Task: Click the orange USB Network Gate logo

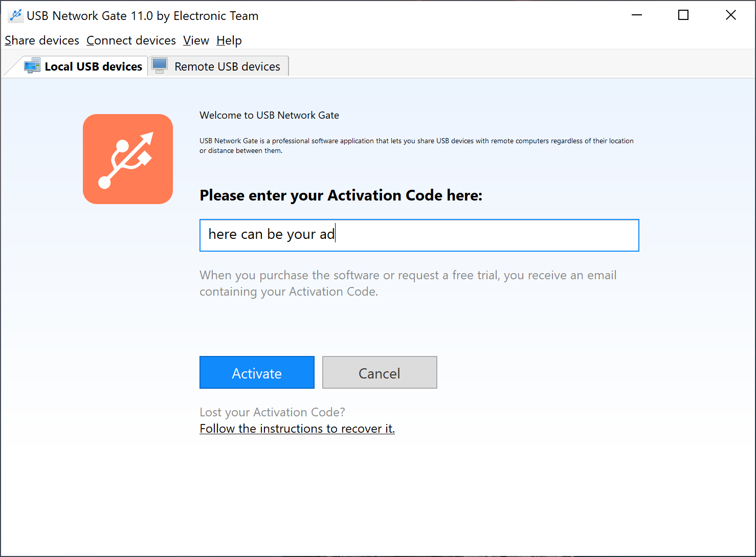Action: pyautogui.click(x=128, y=159)
